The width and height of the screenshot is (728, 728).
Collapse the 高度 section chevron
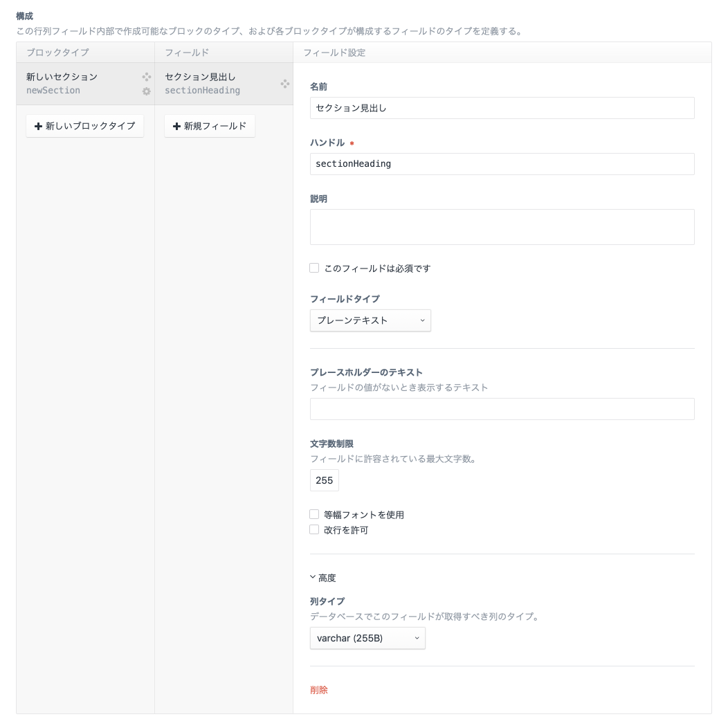313,577
